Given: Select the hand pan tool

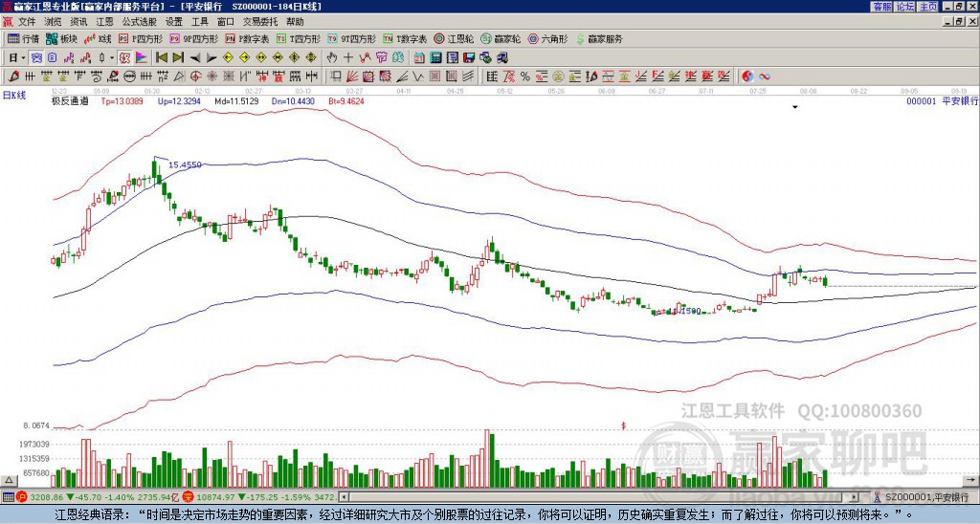Looking at the screenshot, I should [x=332, y=58].
